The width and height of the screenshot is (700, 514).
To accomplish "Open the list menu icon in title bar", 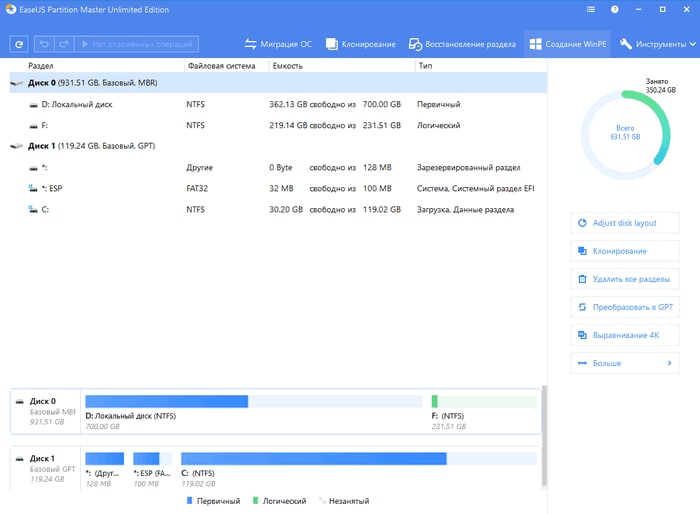I will pos(591,9).
